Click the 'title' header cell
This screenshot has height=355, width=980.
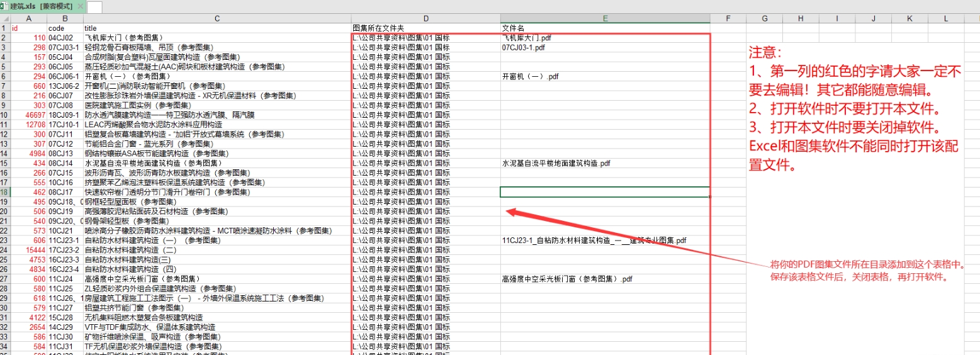pyautogui.click(x=217, y=28)
